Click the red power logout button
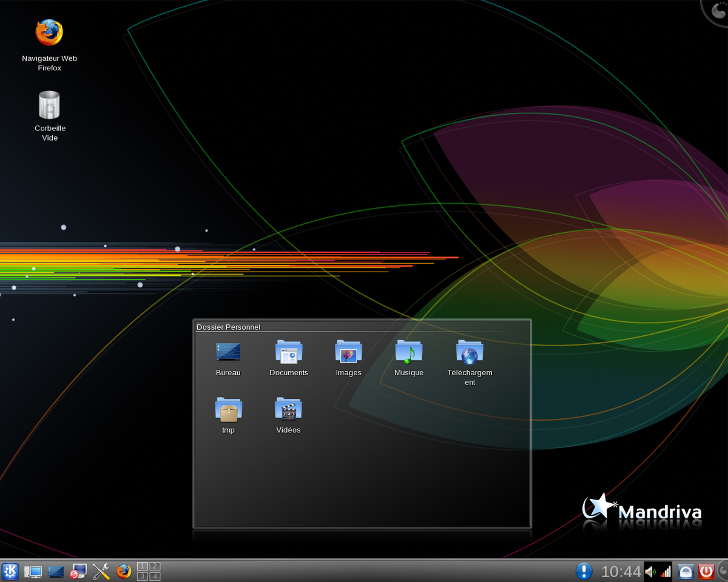The width and height of the screenshot is (728, 582). (x=706, y=571)
